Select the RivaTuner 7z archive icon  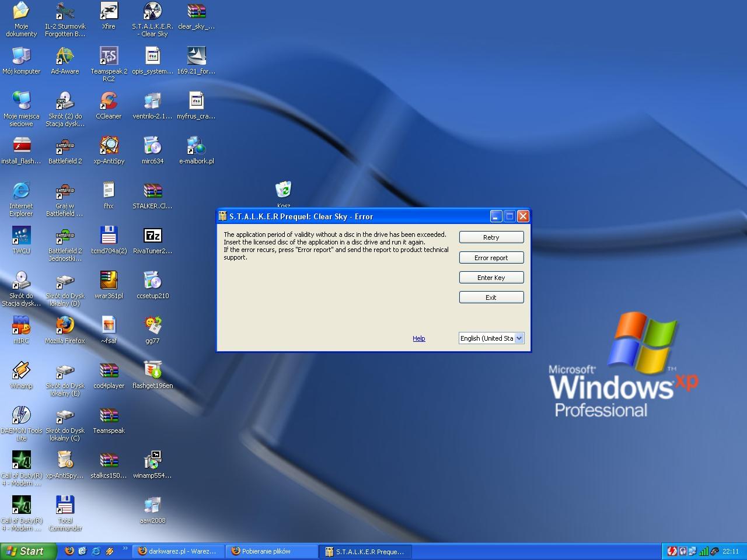tap(152, 240)
